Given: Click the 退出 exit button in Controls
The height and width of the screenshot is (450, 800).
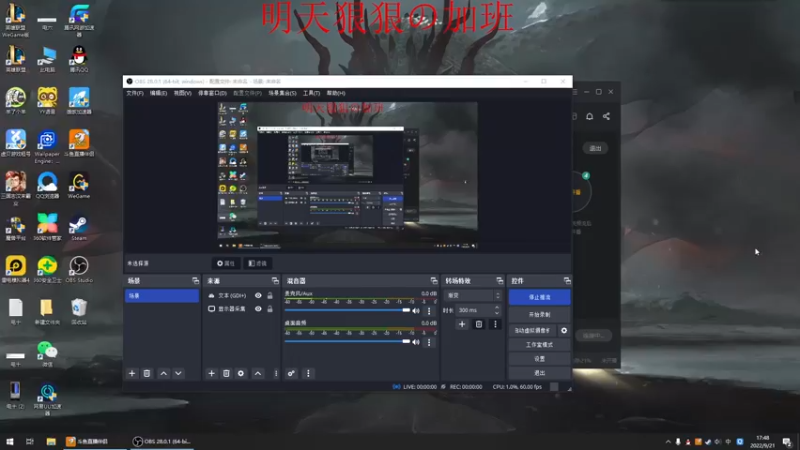Looking at the screenshot, I should tap(539, 373).
